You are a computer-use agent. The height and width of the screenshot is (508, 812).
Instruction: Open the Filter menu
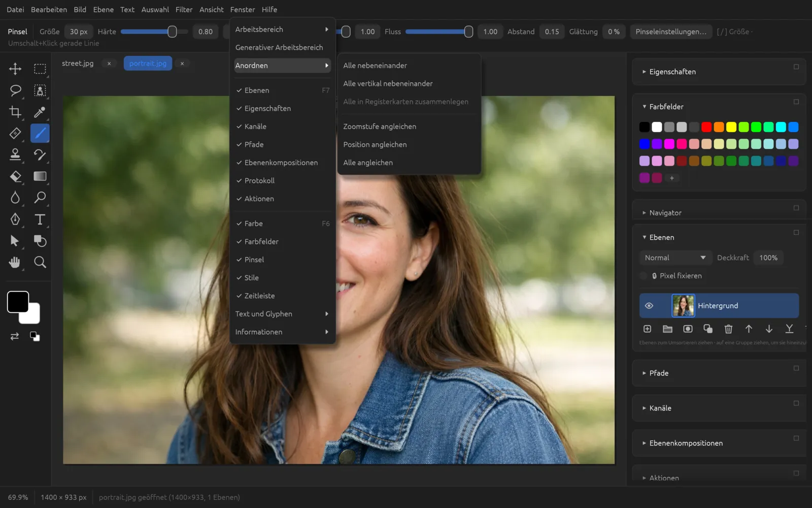click(x=184, y=10)
